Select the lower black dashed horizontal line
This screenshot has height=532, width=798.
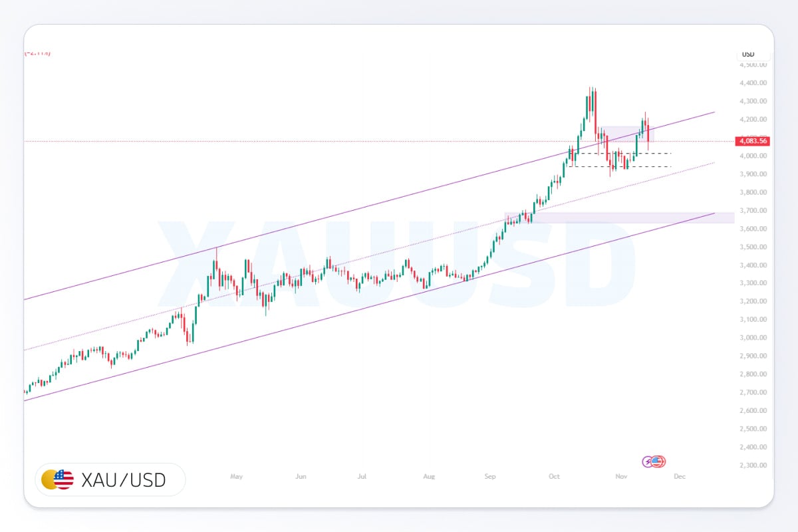pyautogui.click(x=638, y=166)
